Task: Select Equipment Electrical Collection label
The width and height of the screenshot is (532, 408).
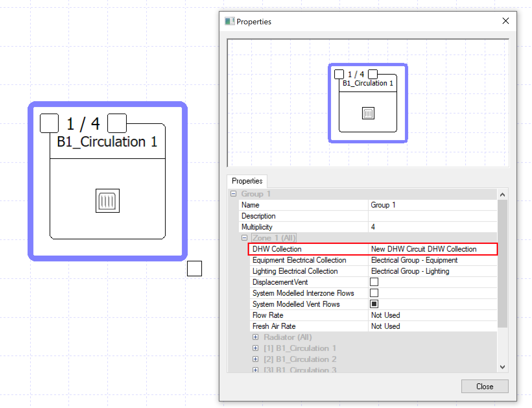Action: pyautogui.click(x=299, y=260)
